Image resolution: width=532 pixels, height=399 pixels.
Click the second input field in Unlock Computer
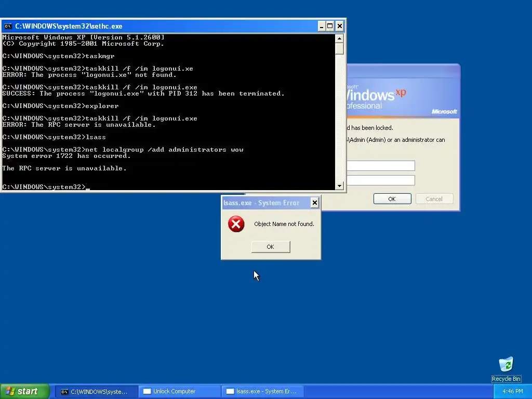click(381, 180)
